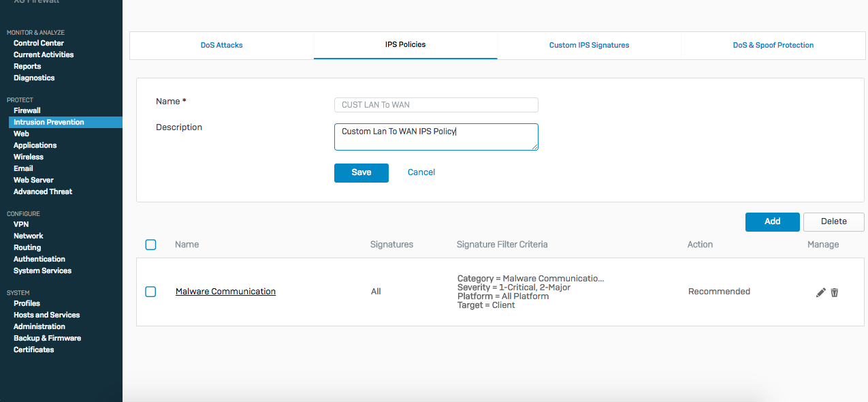Click the Signature Filter Criteria header
The height and width of the screenshot is (402, 868).
pyautogui.click(x=502, y=245)
